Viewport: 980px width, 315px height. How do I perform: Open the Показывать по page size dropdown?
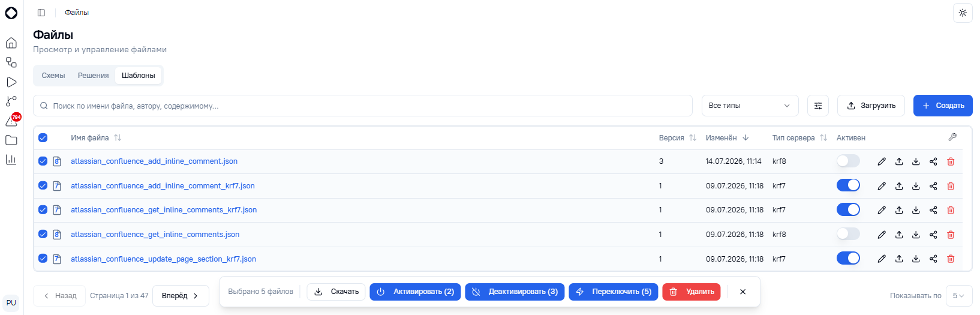click(958, 296)
